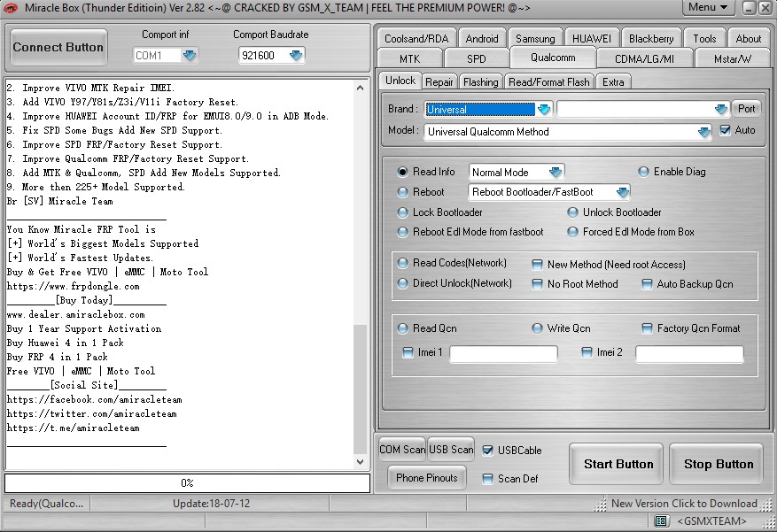Screen dimensions: 777x532
Task: Switch to the Blackberry tab
Action: [x=651, y=39]
